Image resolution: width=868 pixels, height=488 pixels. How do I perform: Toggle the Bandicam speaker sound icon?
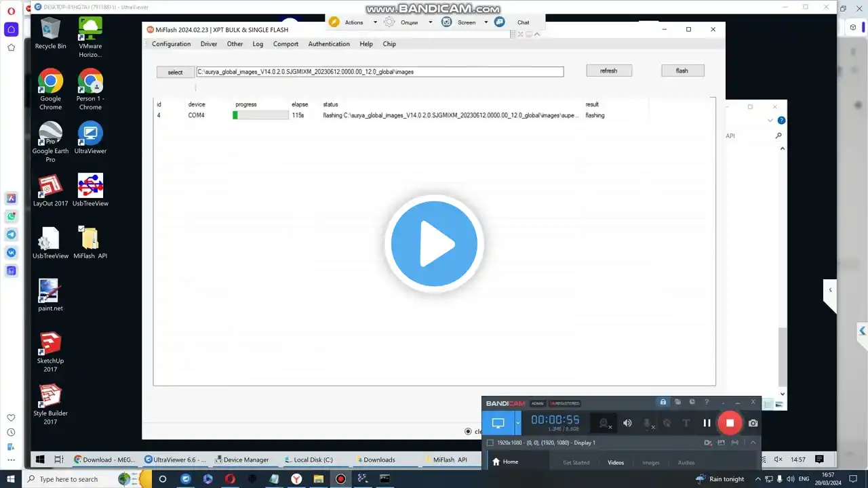627,423
